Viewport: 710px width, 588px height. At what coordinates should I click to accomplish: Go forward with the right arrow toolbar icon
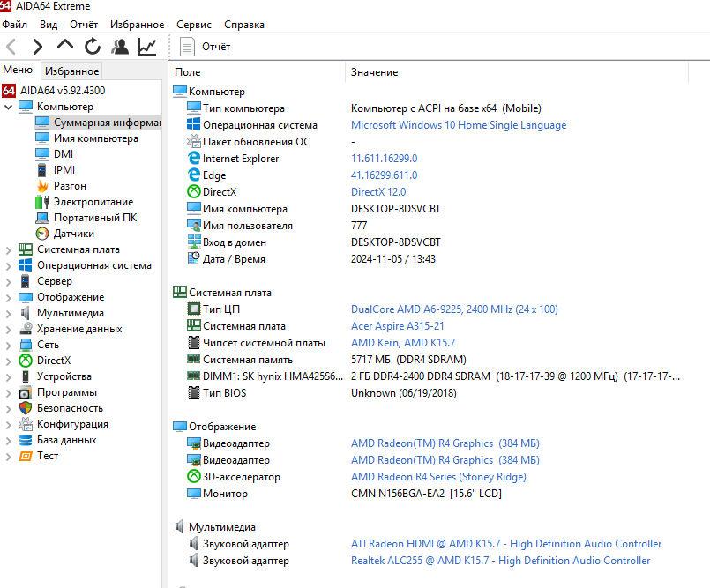38,46
